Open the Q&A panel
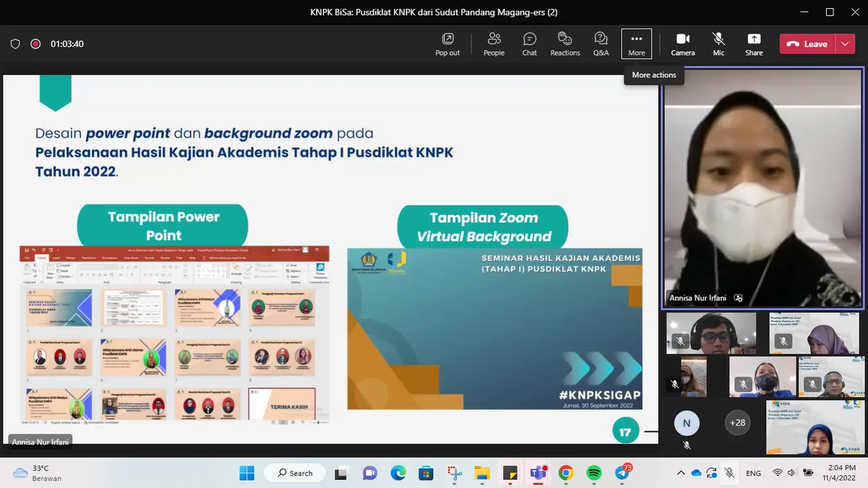868x488 pixels. tap(601, 44)
